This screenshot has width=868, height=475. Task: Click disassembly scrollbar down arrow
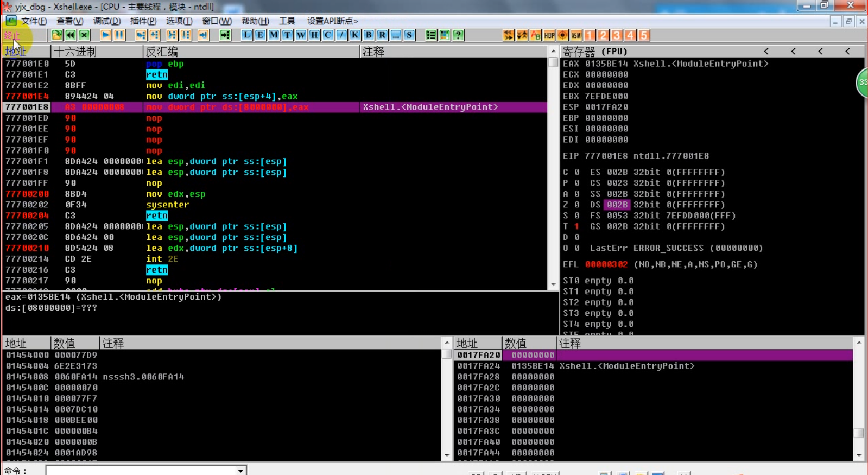coord(553,284)
